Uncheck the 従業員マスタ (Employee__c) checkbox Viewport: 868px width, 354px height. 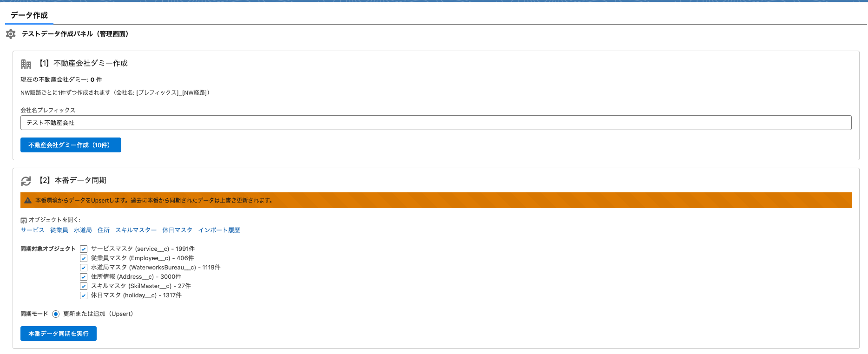(x=84, y=258)
